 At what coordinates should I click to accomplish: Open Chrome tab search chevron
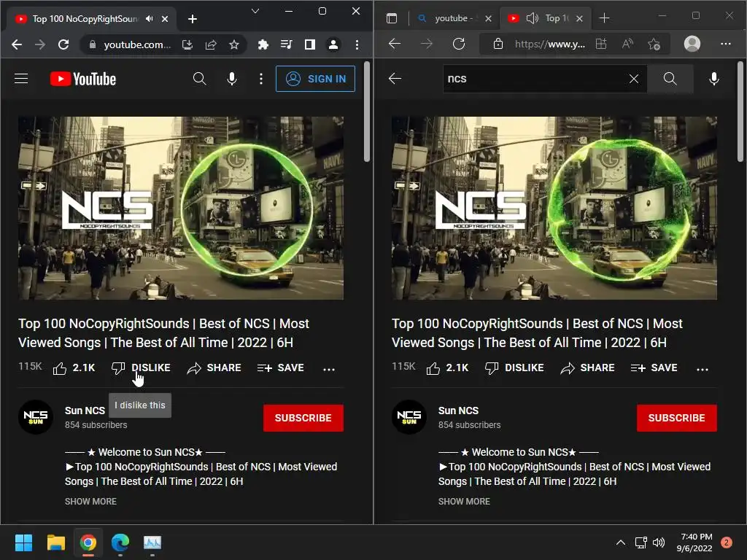pyautogui.click(x=255, y=11)
